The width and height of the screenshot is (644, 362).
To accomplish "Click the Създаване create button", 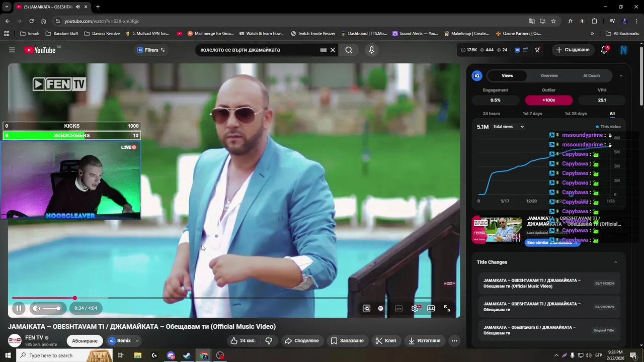I will tap(573, 50).
